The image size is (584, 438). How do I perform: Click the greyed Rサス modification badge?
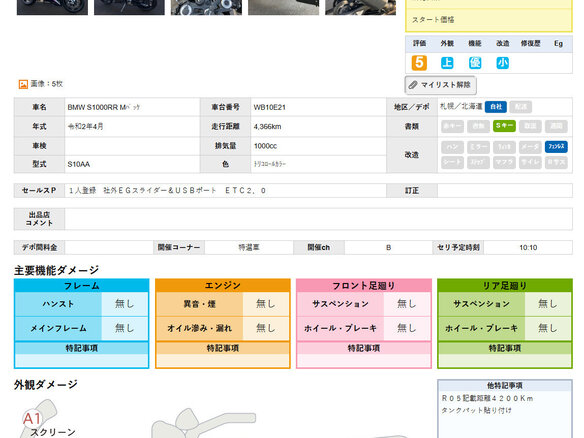point(556,162)
